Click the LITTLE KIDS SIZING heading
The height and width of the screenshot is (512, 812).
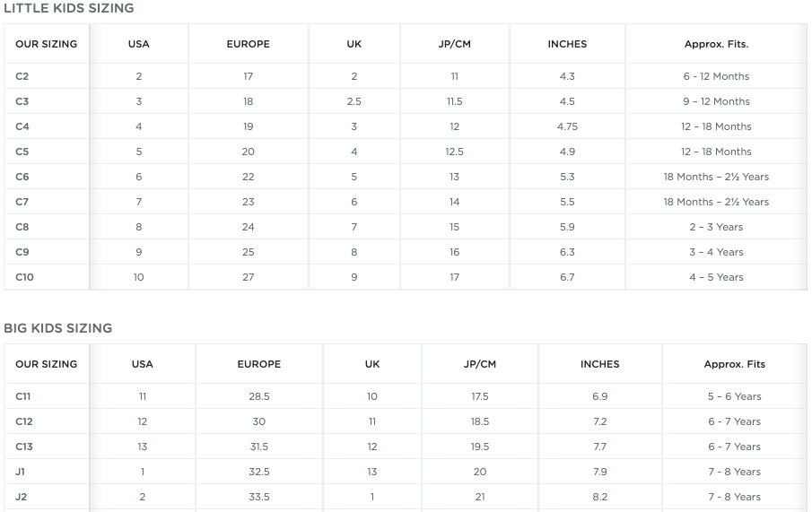(69, 8)
